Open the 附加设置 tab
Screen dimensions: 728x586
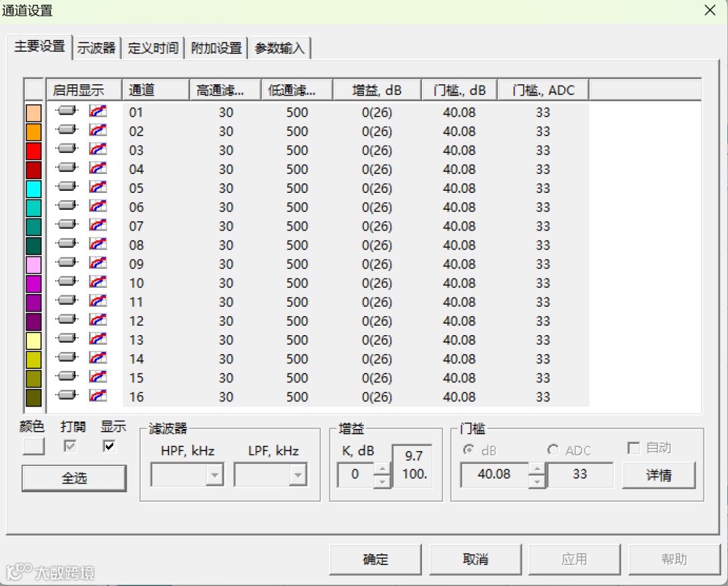216,48
